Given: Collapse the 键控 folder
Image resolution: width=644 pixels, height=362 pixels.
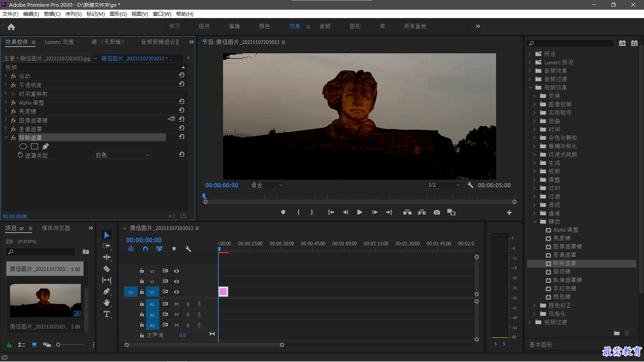Looking at the screenshot, I should (535, 222).
